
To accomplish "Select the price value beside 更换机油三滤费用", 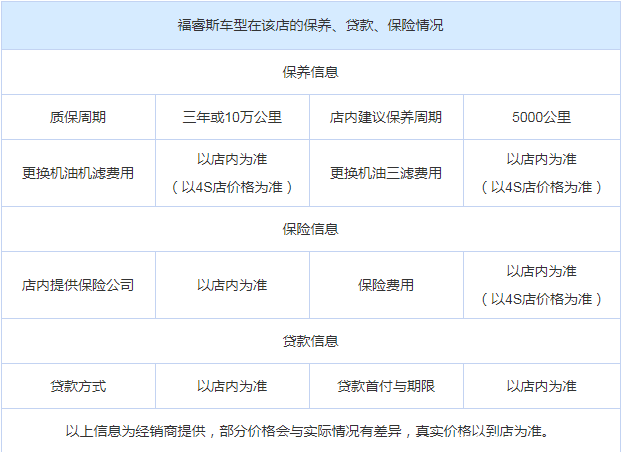I will pos(541,173).
